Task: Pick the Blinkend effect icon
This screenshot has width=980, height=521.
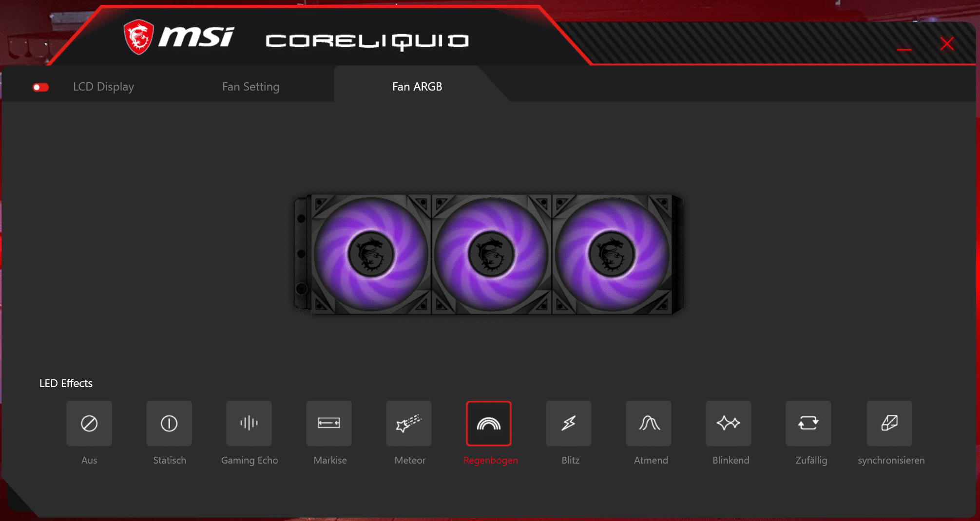Action: (x=729, y=423)
